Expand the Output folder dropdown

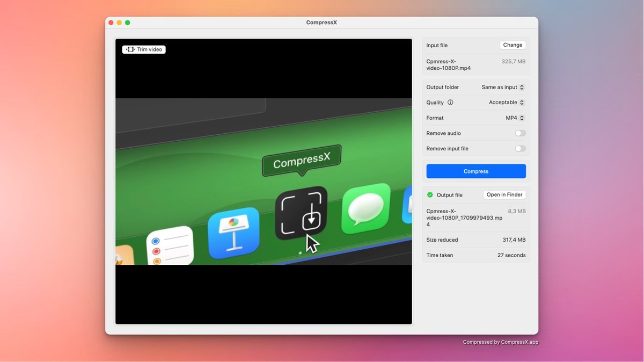pos(503,87)
